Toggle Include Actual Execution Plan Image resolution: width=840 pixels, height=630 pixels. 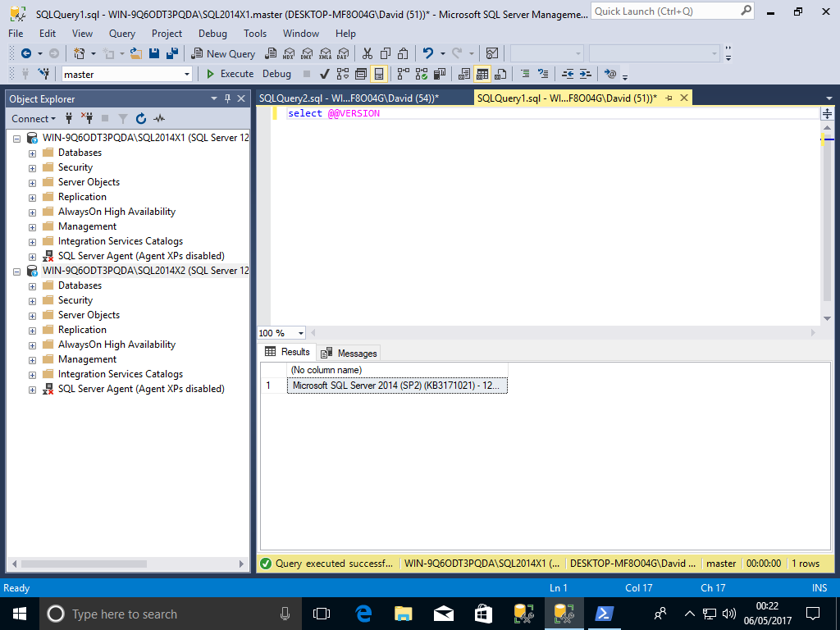pyautogui.click(x=402, y=74)
